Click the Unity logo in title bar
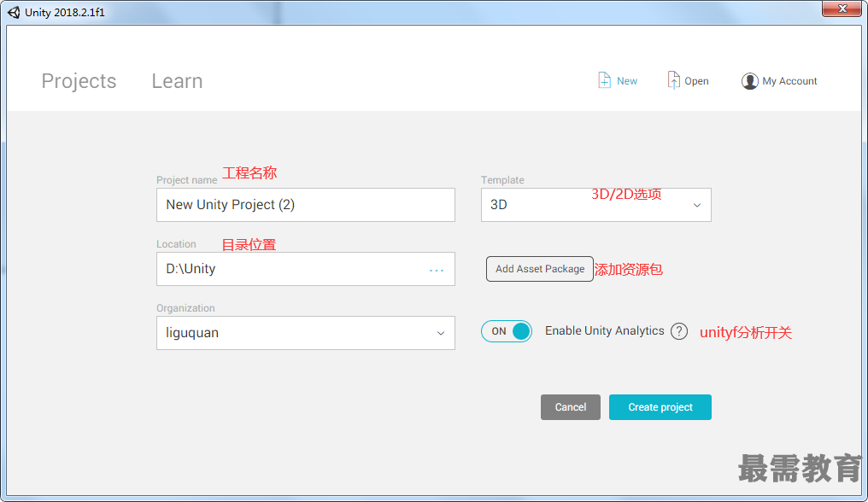This screenshot has width=868, height=502. tap(14, 12)
